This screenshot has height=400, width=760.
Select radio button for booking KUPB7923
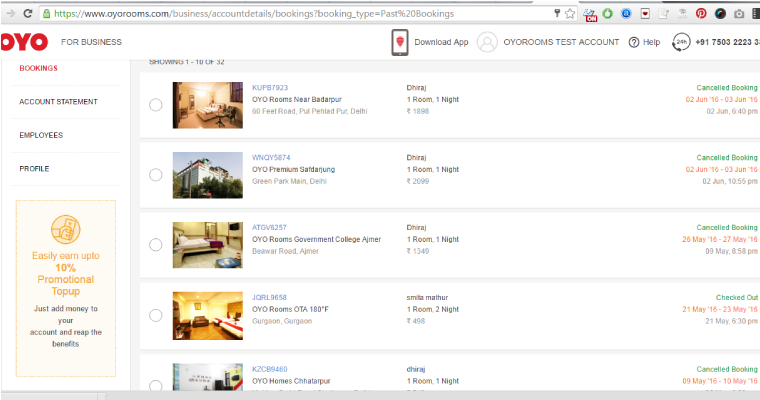point(156,105)
